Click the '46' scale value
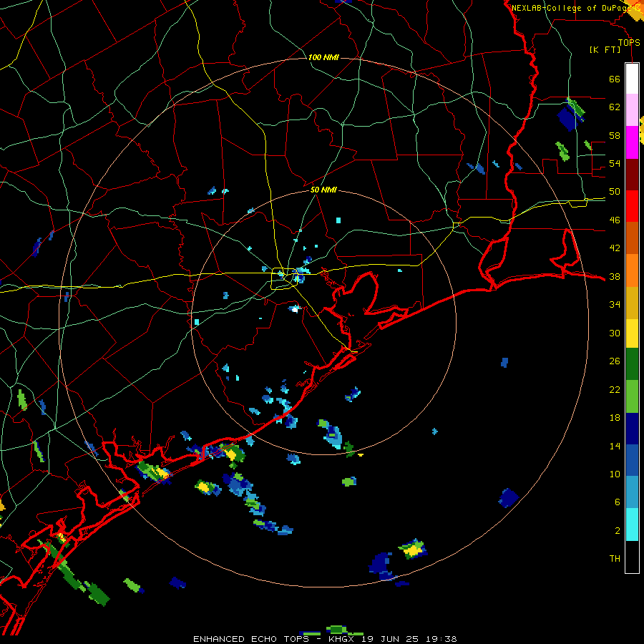 (x=615, y=220)
